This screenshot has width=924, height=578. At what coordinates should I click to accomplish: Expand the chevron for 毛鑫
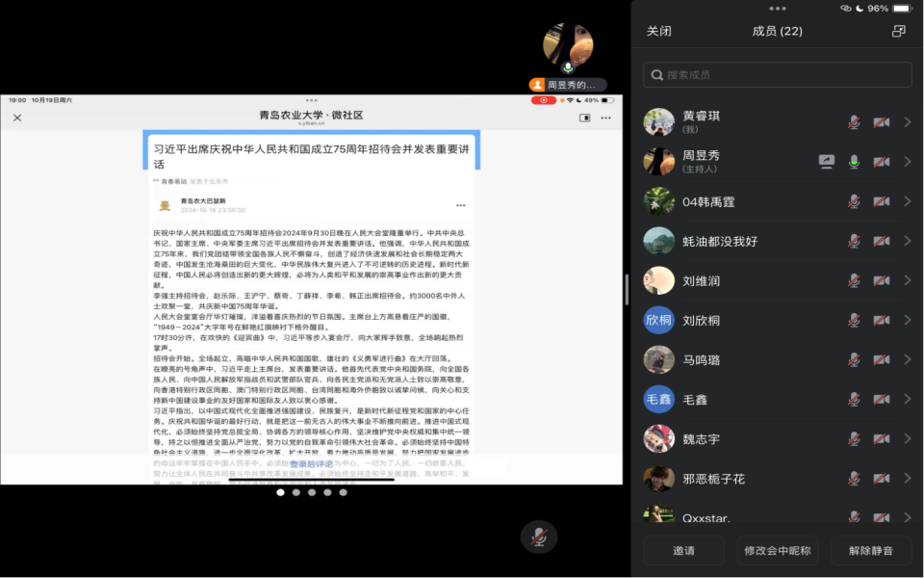[x=907, y=399]
